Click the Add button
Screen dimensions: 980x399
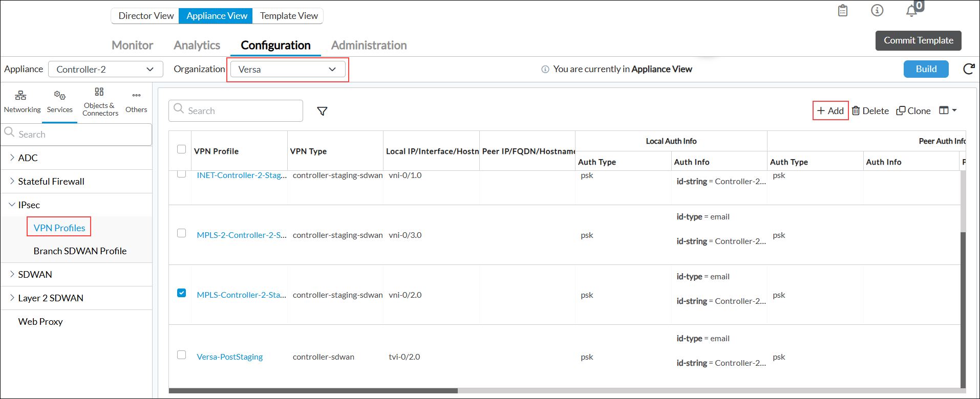point(830,111)
